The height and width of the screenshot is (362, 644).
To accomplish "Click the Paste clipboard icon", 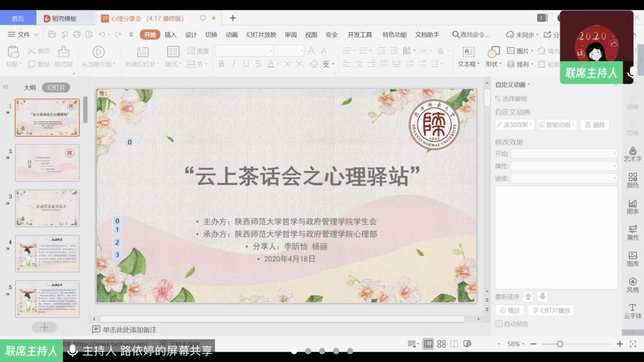I will 13,52.
